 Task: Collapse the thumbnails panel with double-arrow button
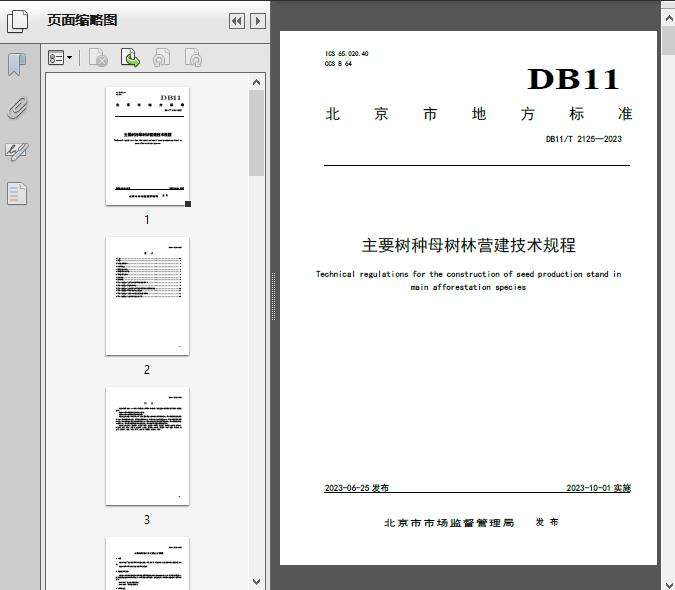pos(237,21)
